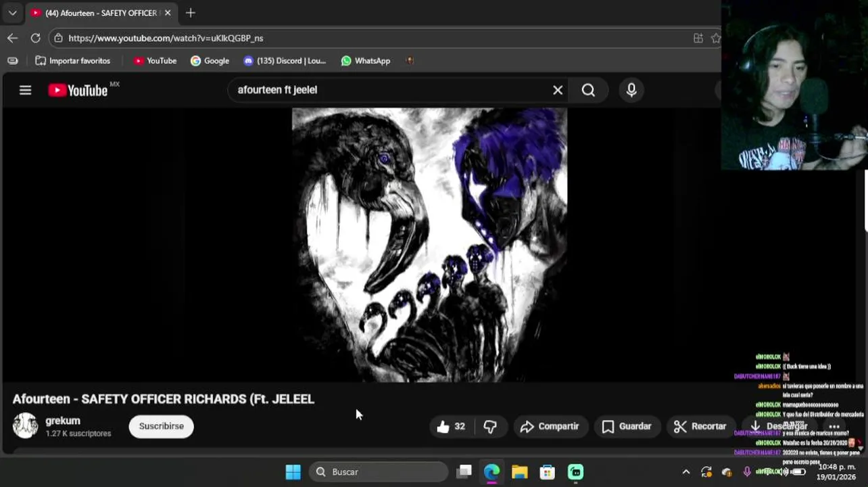Click the video player artwork

[429, 245]
